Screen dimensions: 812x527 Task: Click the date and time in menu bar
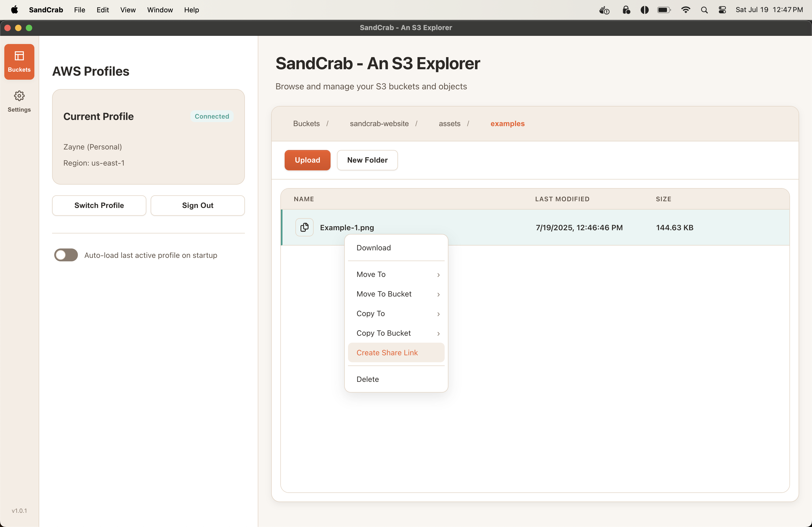[x=769, y=10]
